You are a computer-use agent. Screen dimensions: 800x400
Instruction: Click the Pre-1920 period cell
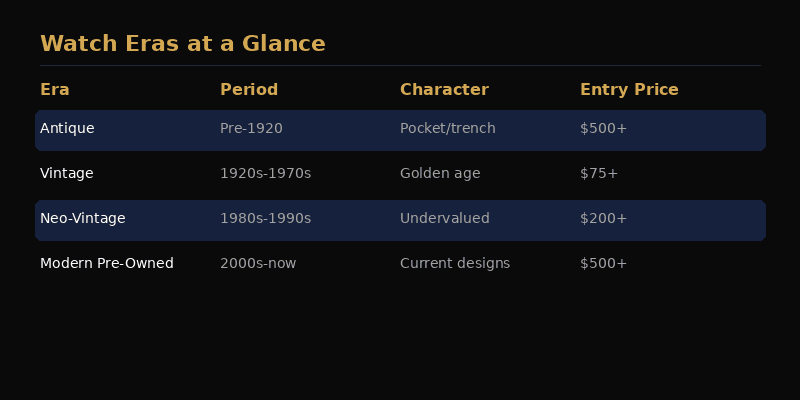(x=251, y=129)
